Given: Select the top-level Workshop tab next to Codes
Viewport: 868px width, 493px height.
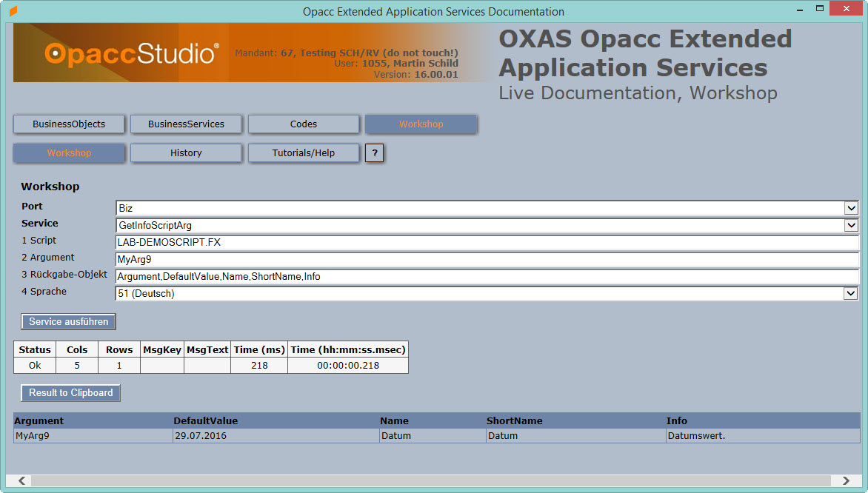Looking at the screenshot, I should [x=421, y=124].
